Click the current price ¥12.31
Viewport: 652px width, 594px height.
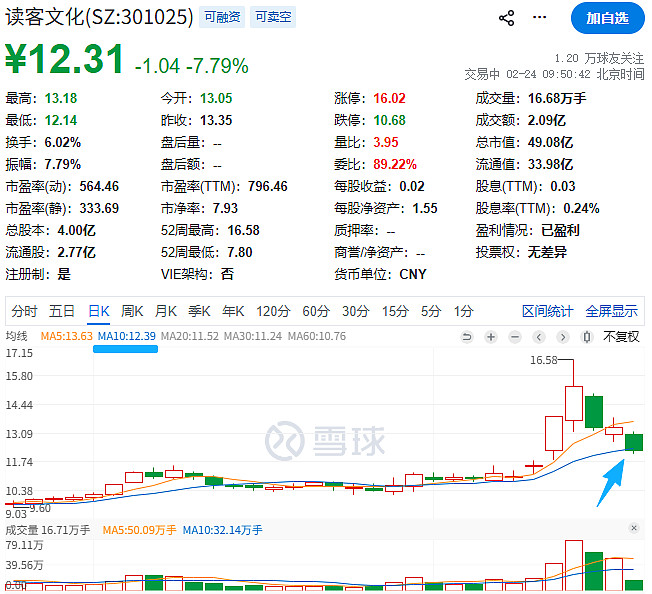[x=65, y=59]
